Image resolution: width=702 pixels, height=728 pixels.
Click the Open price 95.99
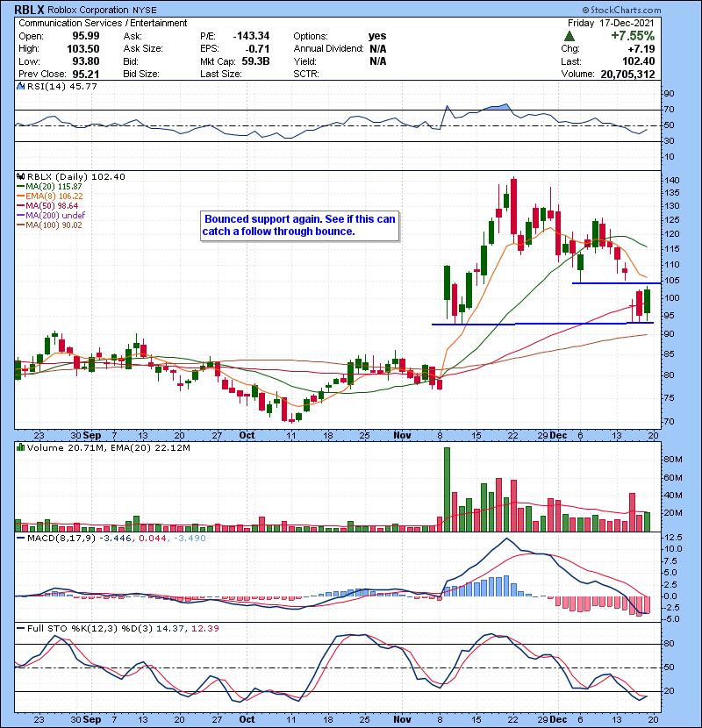(x=85, y=36)
